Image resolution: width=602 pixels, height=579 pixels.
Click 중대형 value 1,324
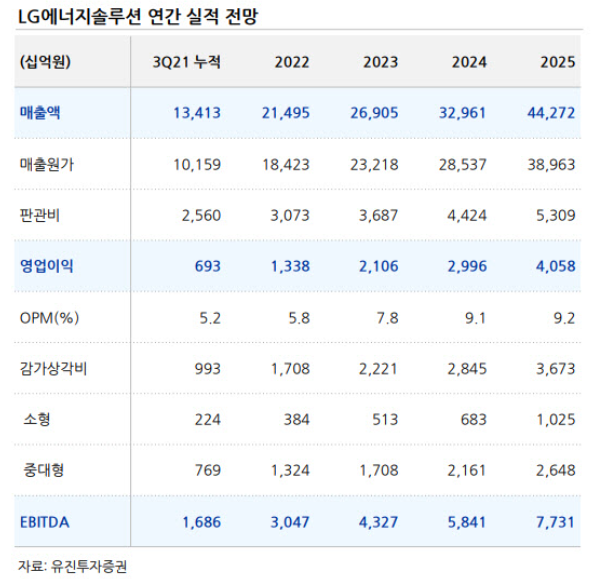tap(290, 471)
